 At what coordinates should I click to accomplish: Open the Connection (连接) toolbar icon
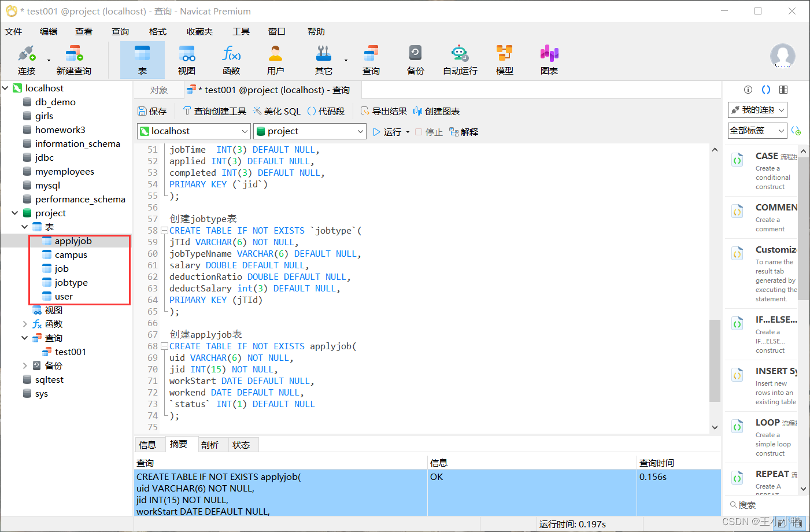[27, 60]
